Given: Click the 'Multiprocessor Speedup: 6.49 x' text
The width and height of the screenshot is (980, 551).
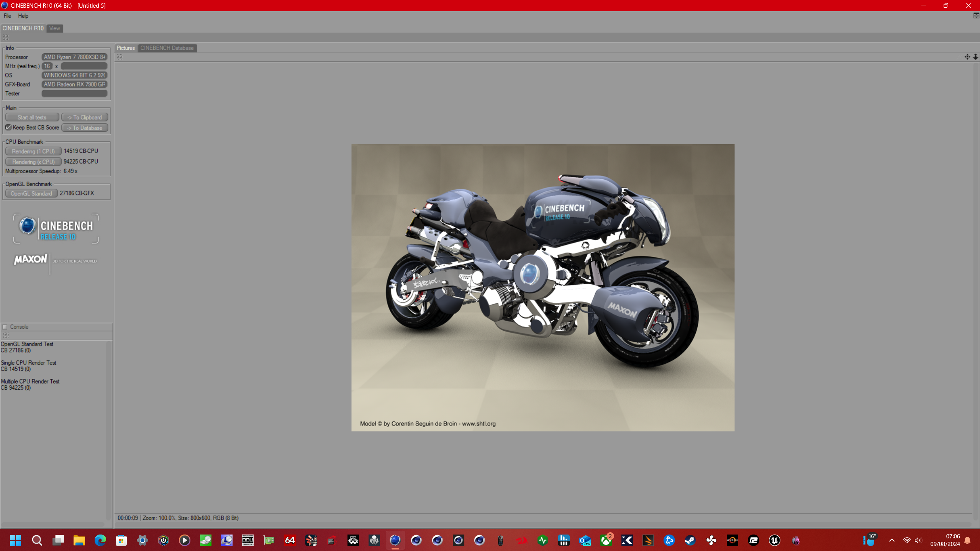Looking at the screenshot, I should tap(41, 171).
